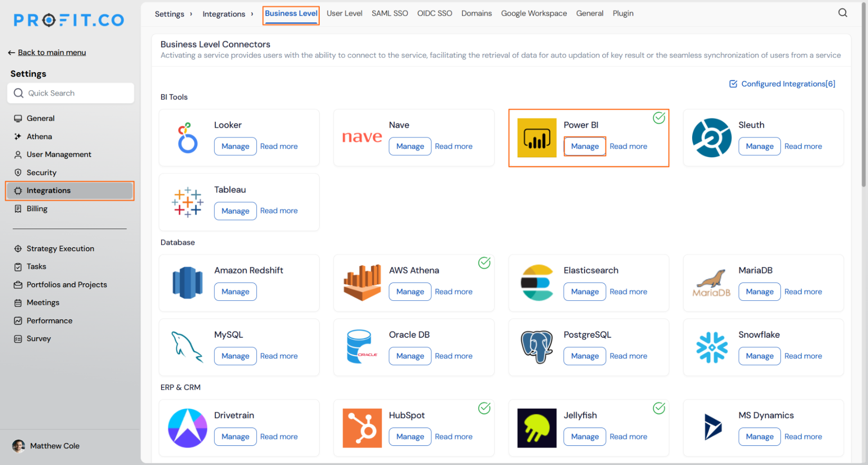868x465 pixels.
Task: Click Manage button for Amazon Redshift
Action: tap(235, 292)
